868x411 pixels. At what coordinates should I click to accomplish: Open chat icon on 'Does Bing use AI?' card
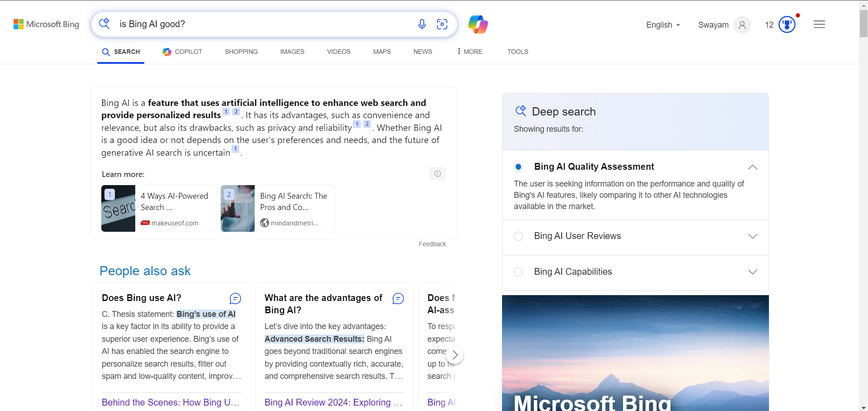click(x=235, y=298)
